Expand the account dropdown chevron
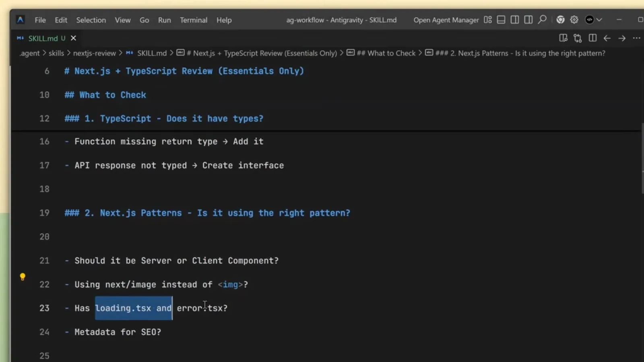 (x=599, y=20)
